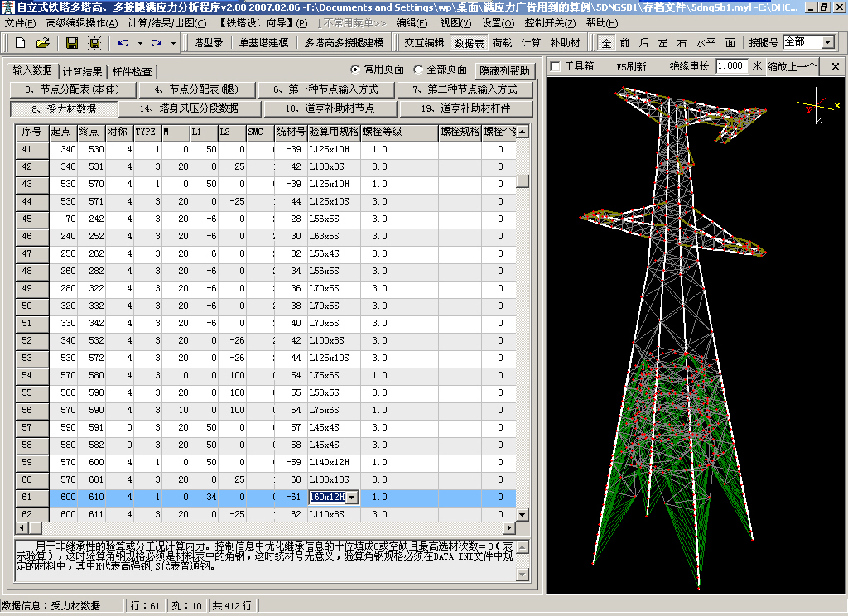This screenshot has width=848, height=616.
Task: Open the Redo history dropdown arrow
Action: (173, 43)
